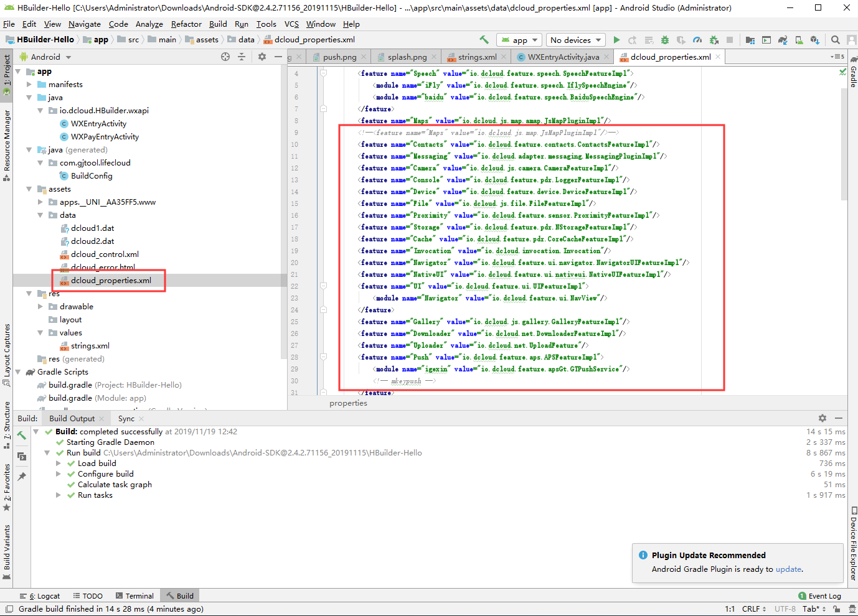858x616 pixels.
Task: Open the Gradle tool window on right edge
Action: coord(853,72)
